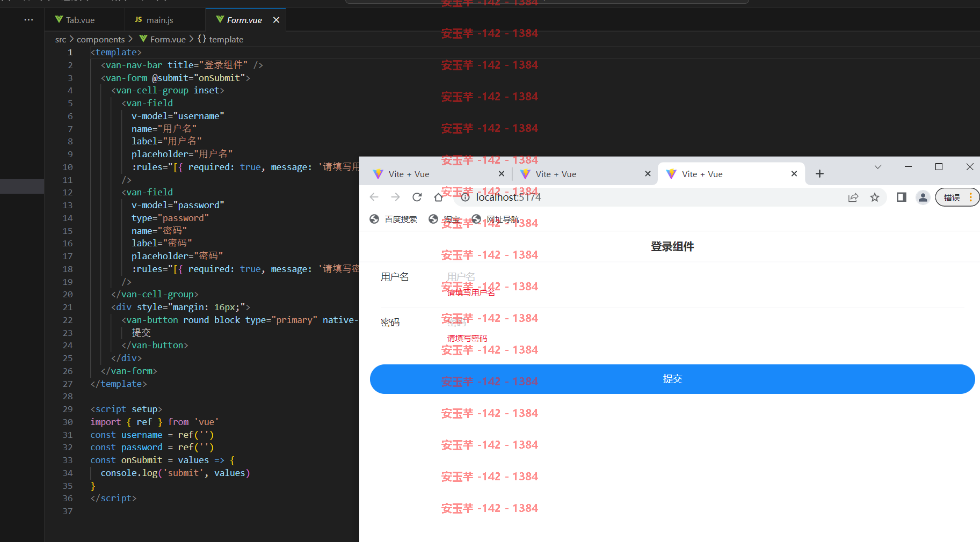The image size is (980, 542).
Task: Close the active third Vite + Vue tab
Action: 794,174
